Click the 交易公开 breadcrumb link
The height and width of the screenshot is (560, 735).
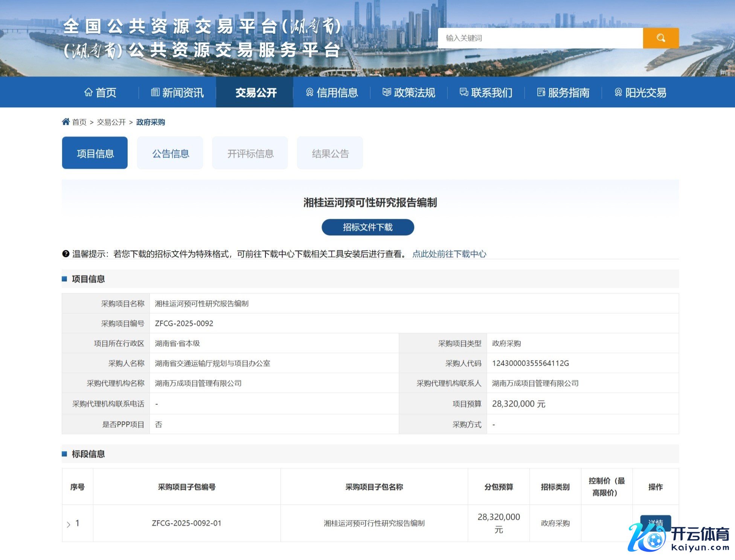point(111,122)
